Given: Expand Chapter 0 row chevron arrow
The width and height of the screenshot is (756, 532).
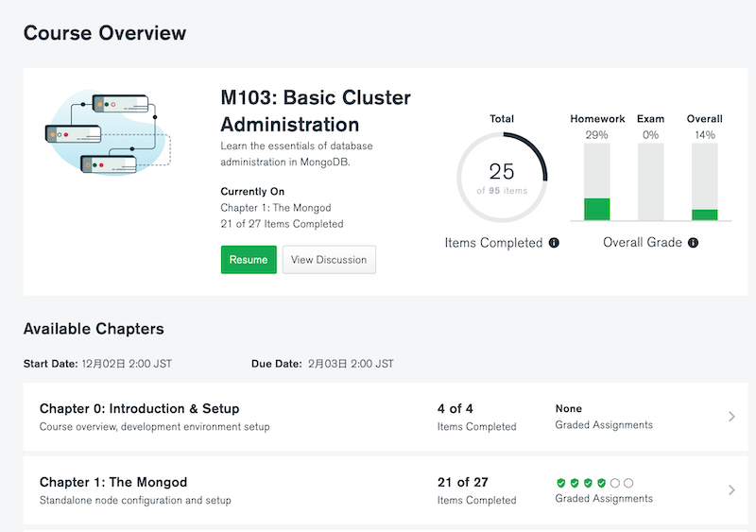Looking at the screenshot, I should (x=731, y=416).
